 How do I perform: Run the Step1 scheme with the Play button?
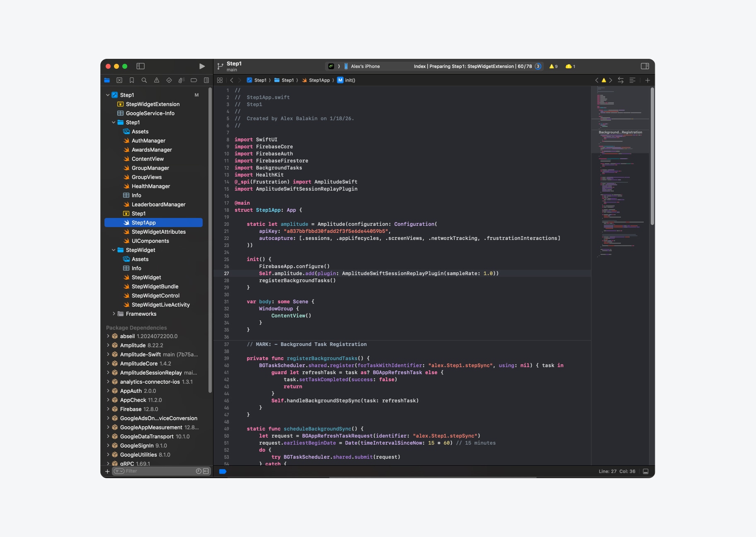click(x=202, y=66)
